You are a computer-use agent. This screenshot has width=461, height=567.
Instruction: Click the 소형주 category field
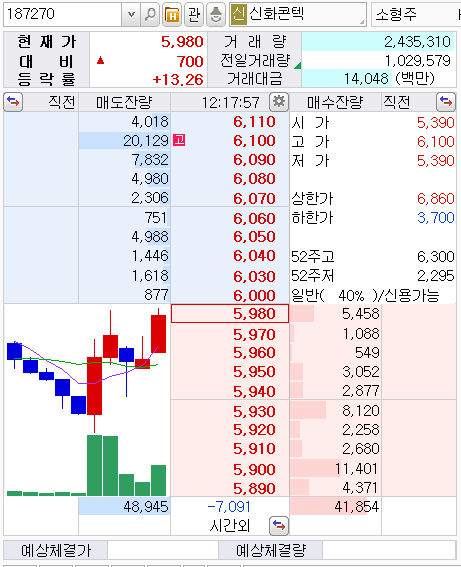416,14
